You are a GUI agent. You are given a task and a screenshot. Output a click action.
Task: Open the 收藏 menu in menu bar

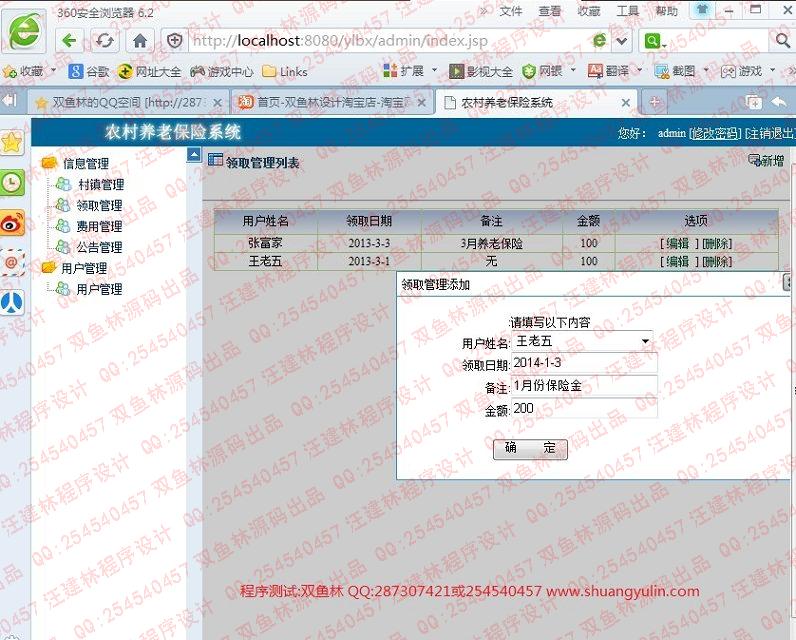(589, 11)
